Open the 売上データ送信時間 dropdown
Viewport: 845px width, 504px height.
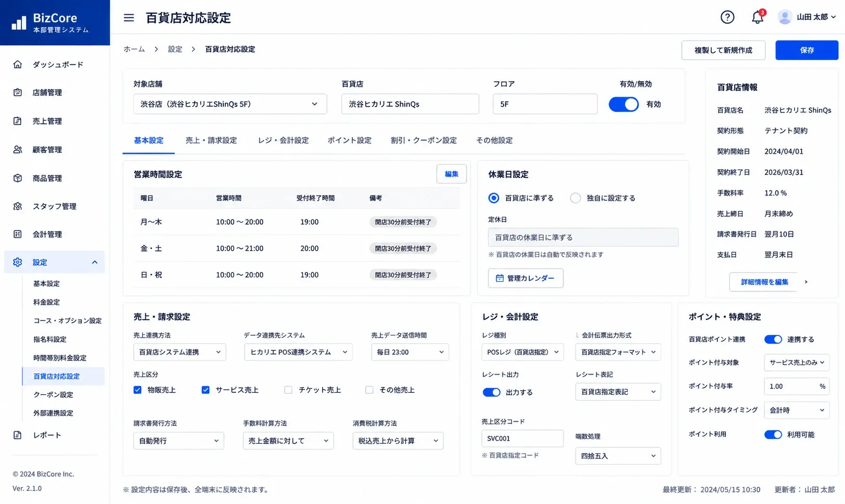point(410,352)
